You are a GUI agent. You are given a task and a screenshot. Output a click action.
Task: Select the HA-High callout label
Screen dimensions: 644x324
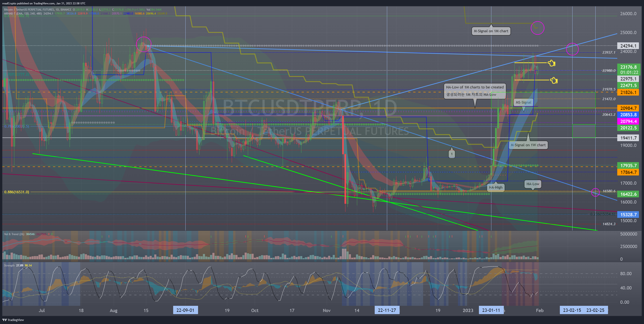tap(496, 187)
